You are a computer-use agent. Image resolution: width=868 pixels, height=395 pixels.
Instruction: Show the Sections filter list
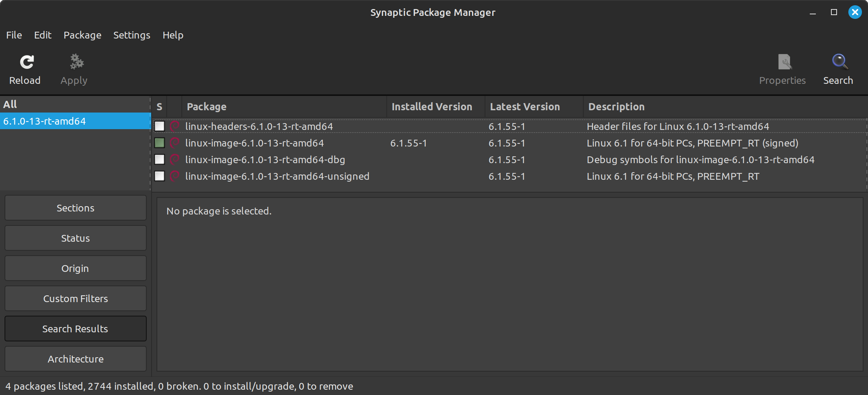(76, 208)
